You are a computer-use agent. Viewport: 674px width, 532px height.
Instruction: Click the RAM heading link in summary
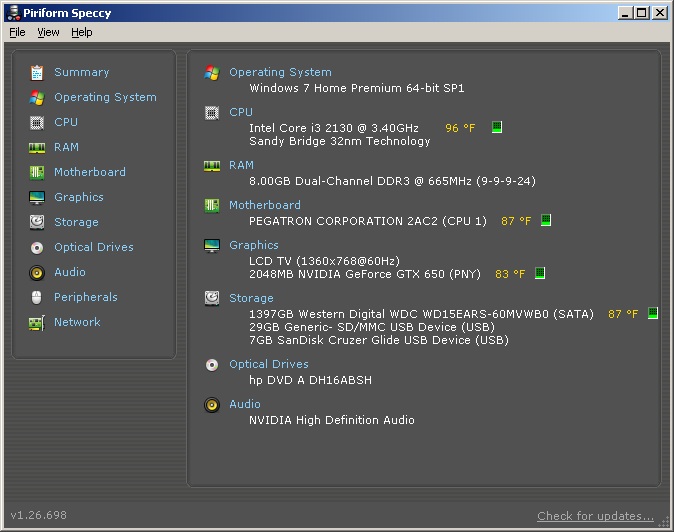point(241,165)
